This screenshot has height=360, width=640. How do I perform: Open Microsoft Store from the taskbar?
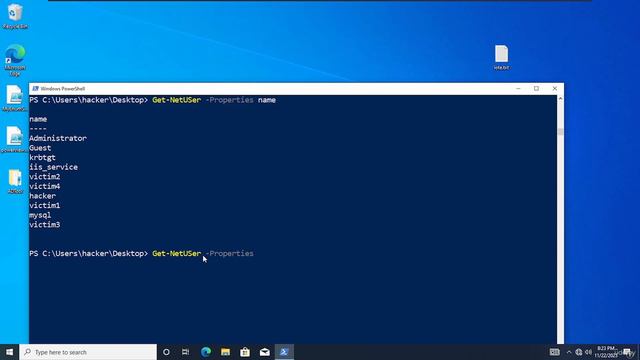tap(245, 352)
